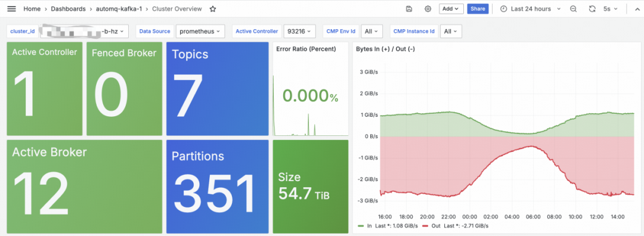Screen dimensions: 644x236
Task: Zoom out the time range
Action: (574, 8)
